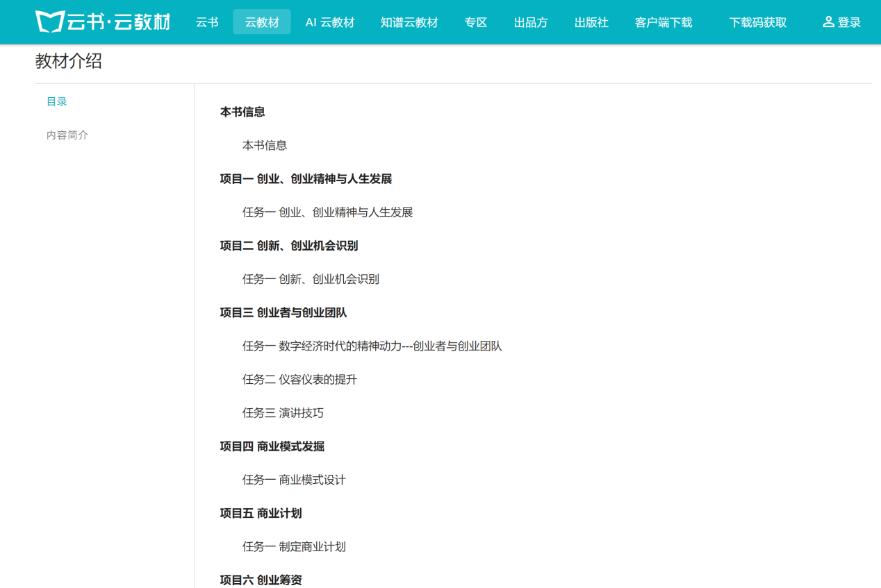The width and height of the screenshot is (881, 588).
Task: Switch to the 内容简介 sidebar tab
Action: pos(67,135)
